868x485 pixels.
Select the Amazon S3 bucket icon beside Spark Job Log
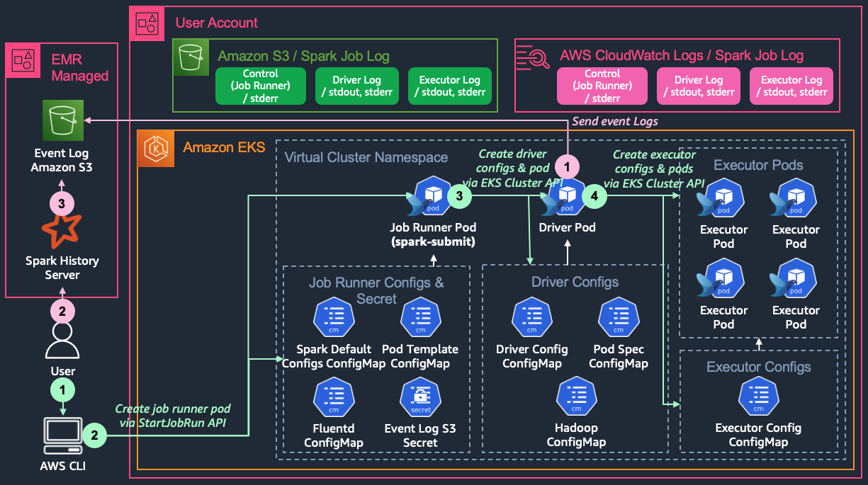click(191, 57)
